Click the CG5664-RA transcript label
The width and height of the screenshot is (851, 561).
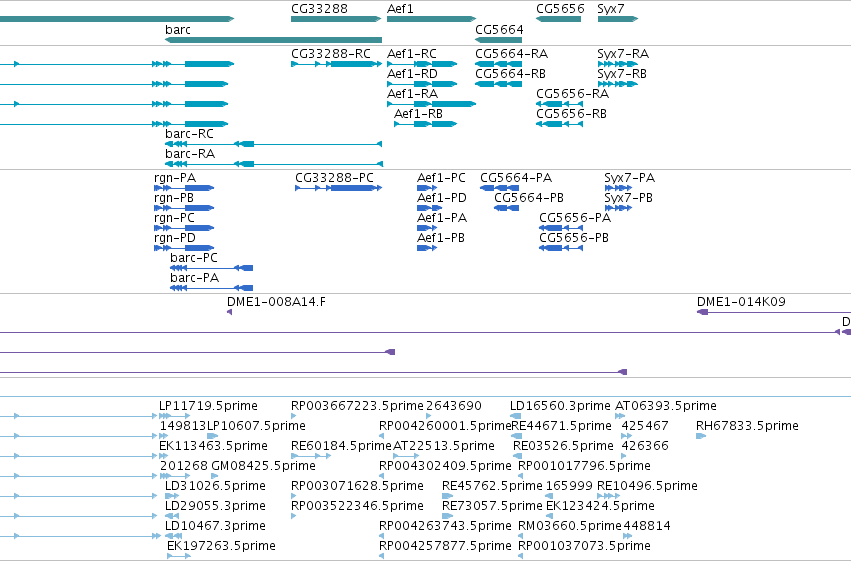pyautogui.click(x=511, y=54)
